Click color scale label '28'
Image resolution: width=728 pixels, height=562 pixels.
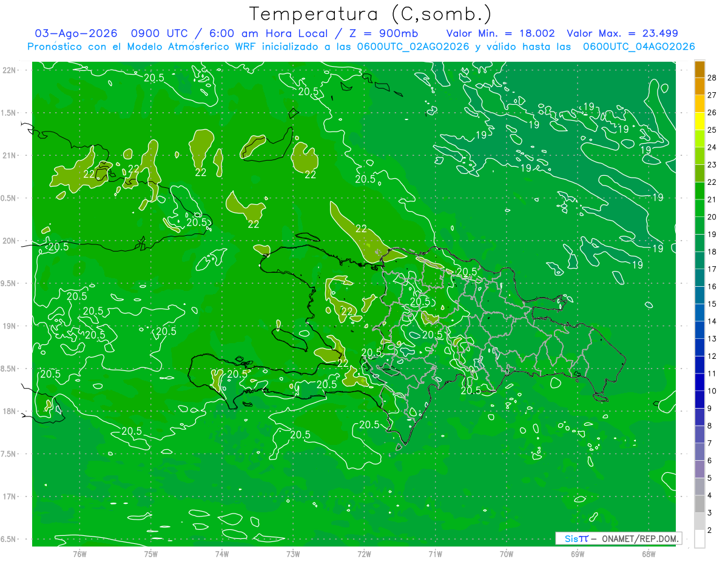point(712,78)
